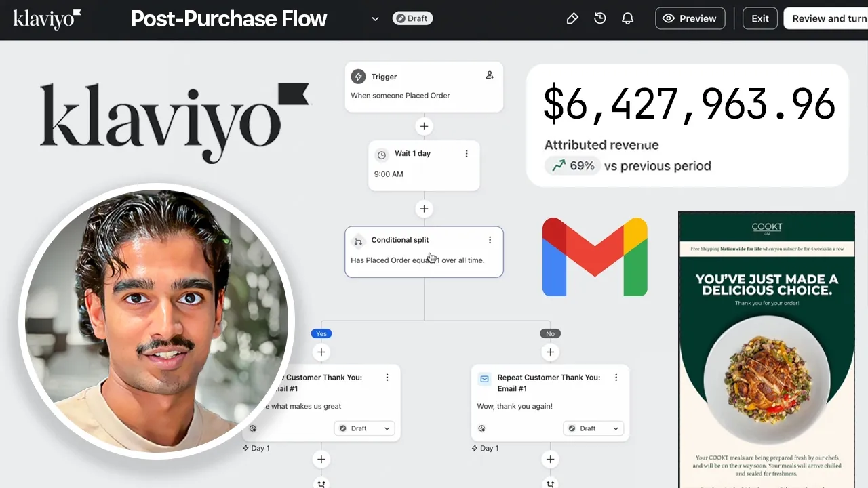Viewport: 868px width, 488px height.
Task: Add a step below the Repeat Customer email
Action: pos(550,460)
